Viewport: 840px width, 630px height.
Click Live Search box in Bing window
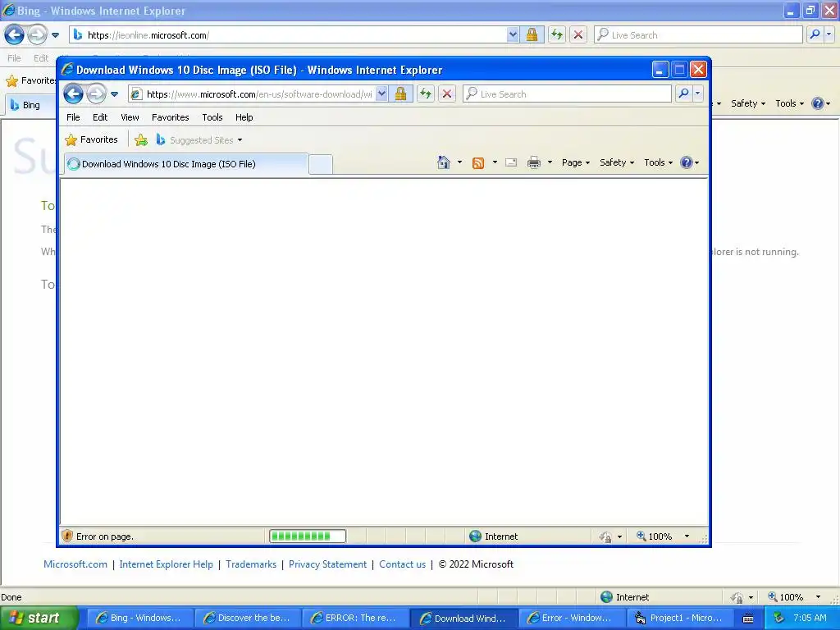tap(698, 34)
